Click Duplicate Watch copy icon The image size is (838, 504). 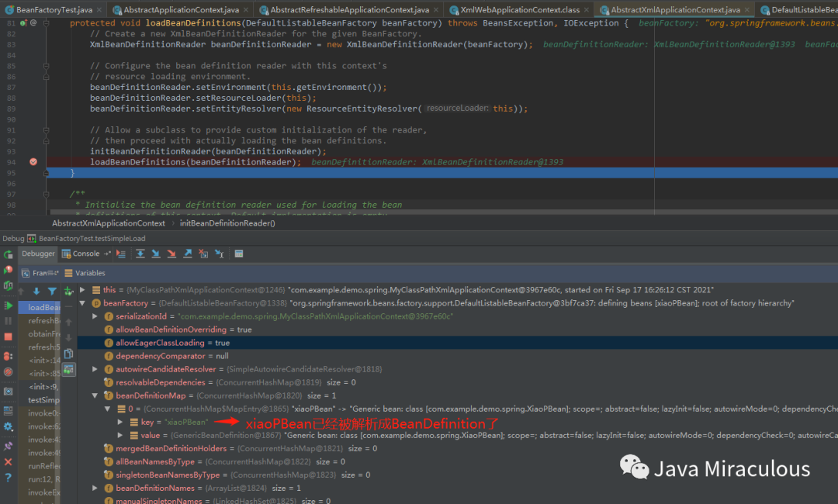click(x=68, y=354)
